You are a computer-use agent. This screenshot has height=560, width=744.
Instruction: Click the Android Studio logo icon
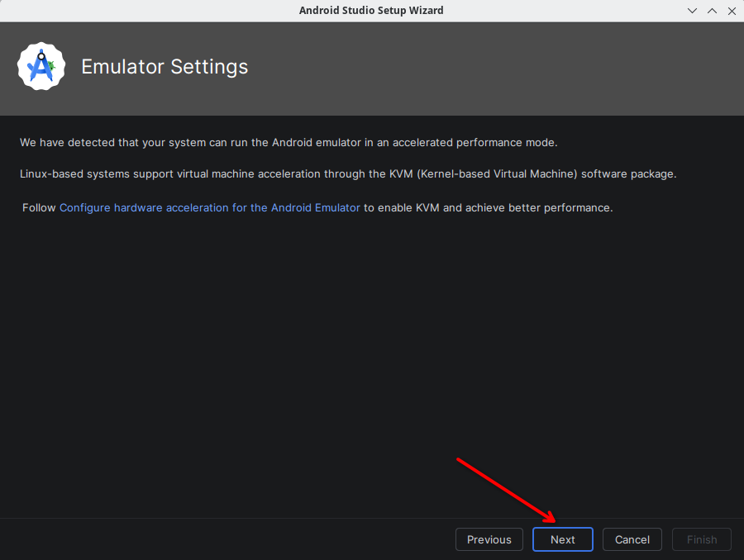[x=41, y=66]
